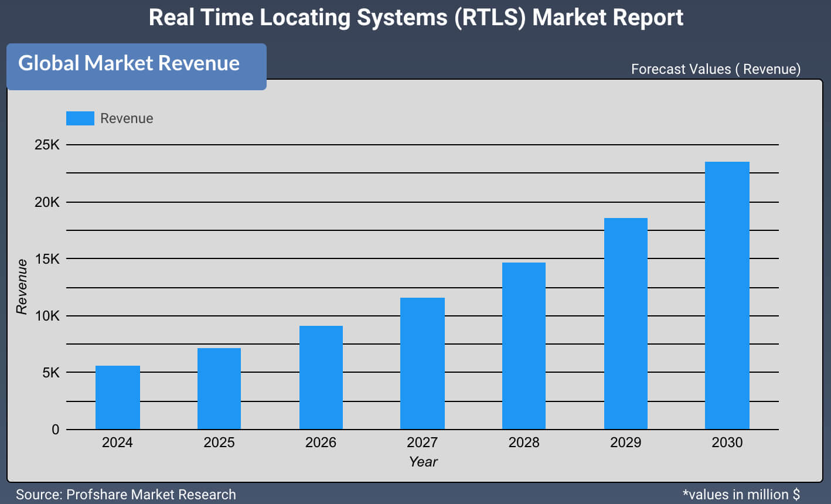Click the 2028 x-axis label
831x504 pixels.
tap(524, 442)
